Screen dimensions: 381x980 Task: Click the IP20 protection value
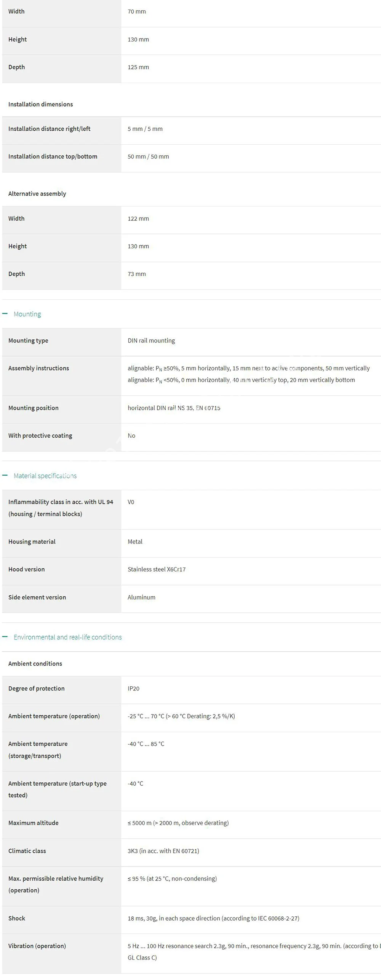point(133,689)
